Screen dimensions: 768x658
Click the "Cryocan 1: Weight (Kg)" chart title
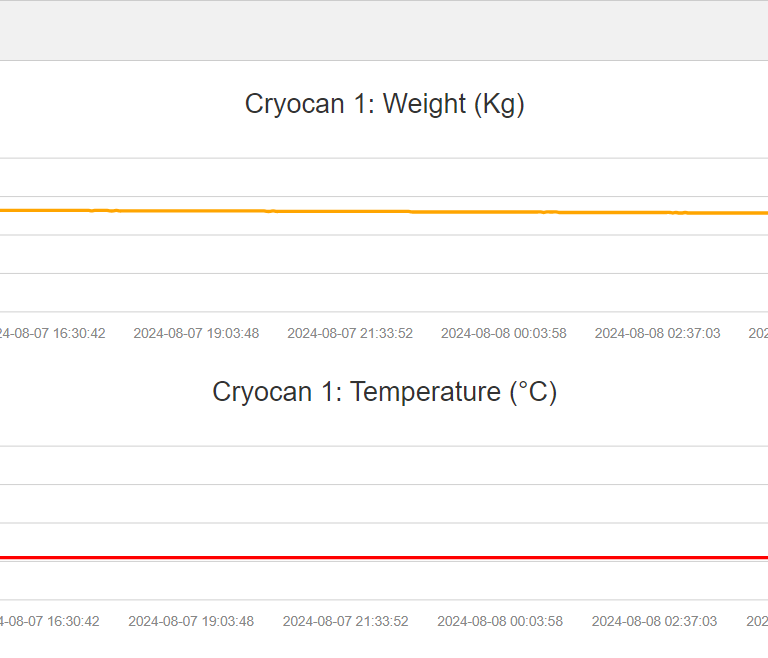coord(384,104)
